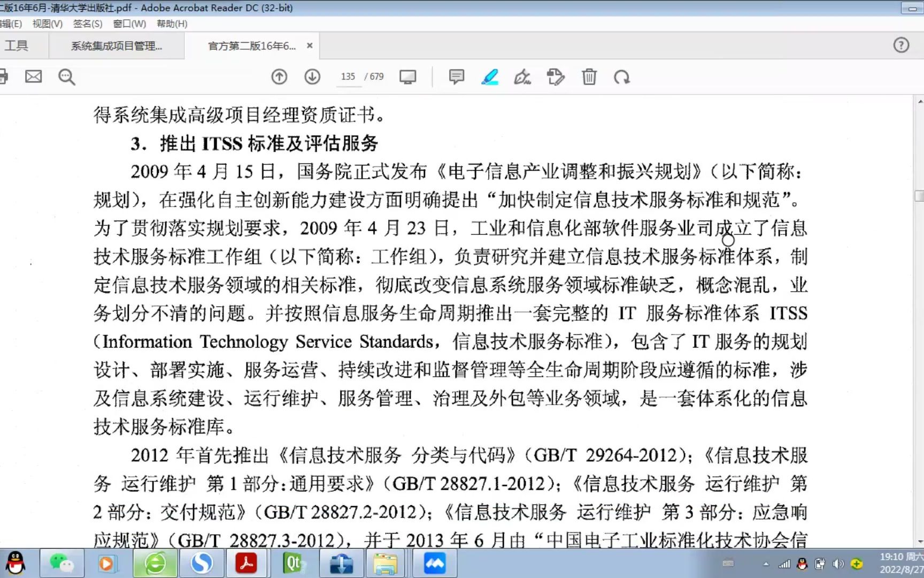Open Sogou browser taskbar icon
This screenshot has height=578, width=924.
(202, 563)
